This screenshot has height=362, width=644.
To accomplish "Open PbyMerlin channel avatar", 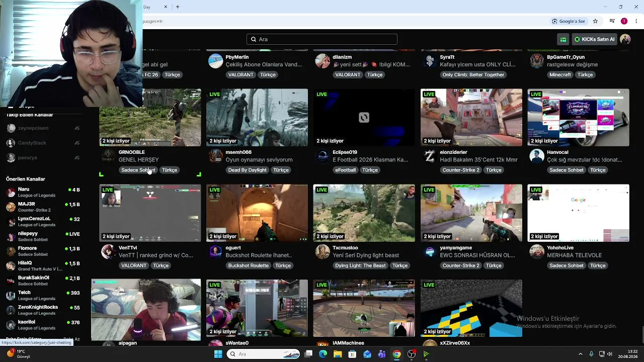I will tap(215, 61).
